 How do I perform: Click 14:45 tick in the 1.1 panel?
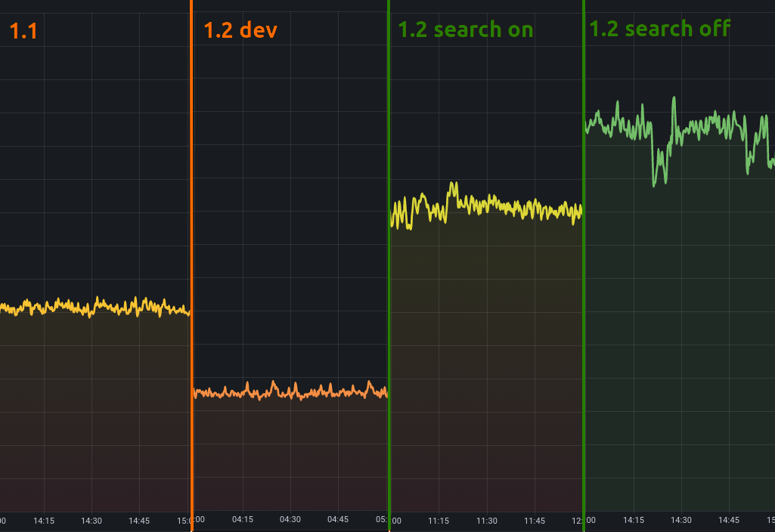[139, 521]
